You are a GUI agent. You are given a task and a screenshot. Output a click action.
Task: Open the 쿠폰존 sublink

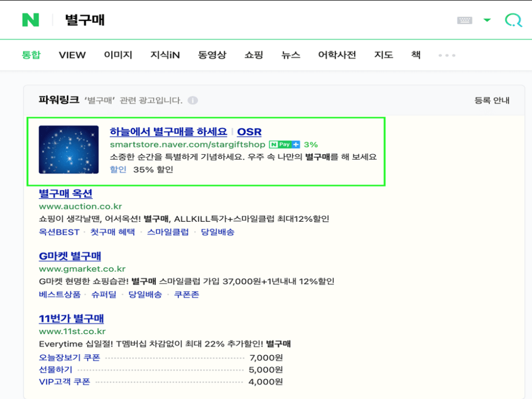[x=186, y=295]
